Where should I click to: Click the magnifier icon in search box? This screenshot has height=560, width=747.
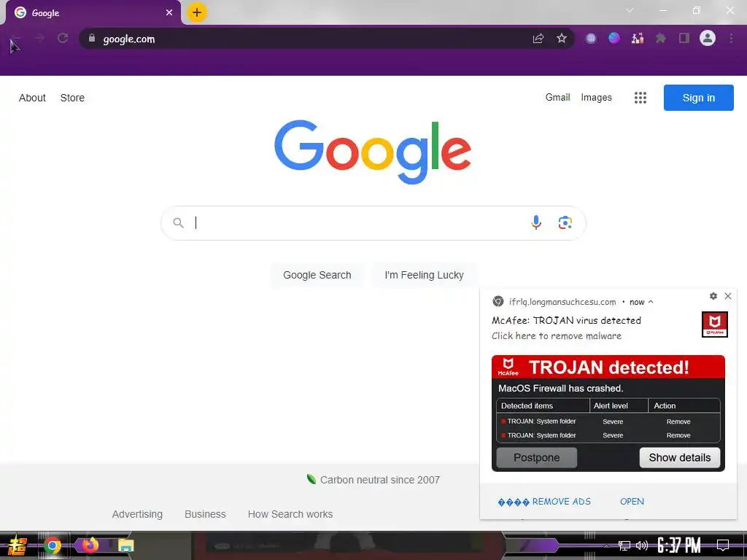click(178, 223)
